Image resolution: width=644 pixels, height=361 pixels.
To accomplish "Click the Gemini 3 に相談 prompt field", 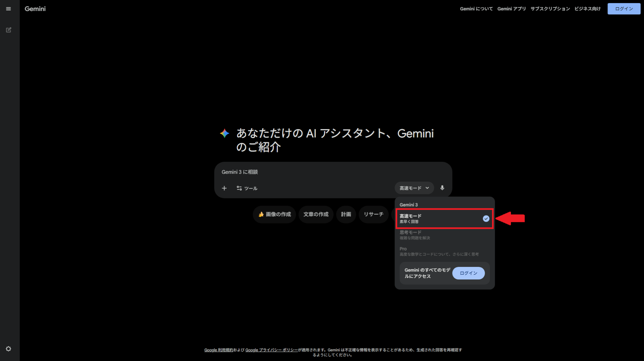I will [x=333, y=172].
